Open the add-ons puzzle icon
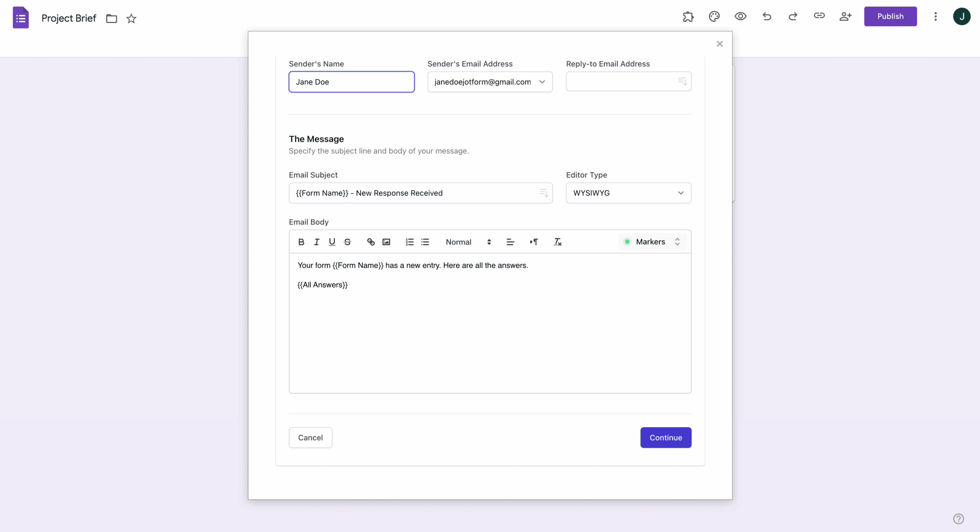980x532 pixels. (x=688, y=16)
